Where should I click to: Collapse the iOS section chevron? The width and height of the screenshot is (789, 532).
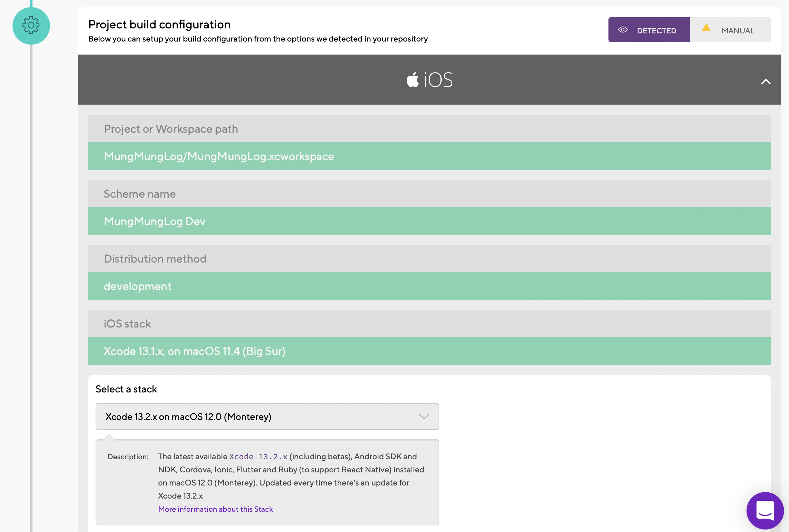point(766,82)
